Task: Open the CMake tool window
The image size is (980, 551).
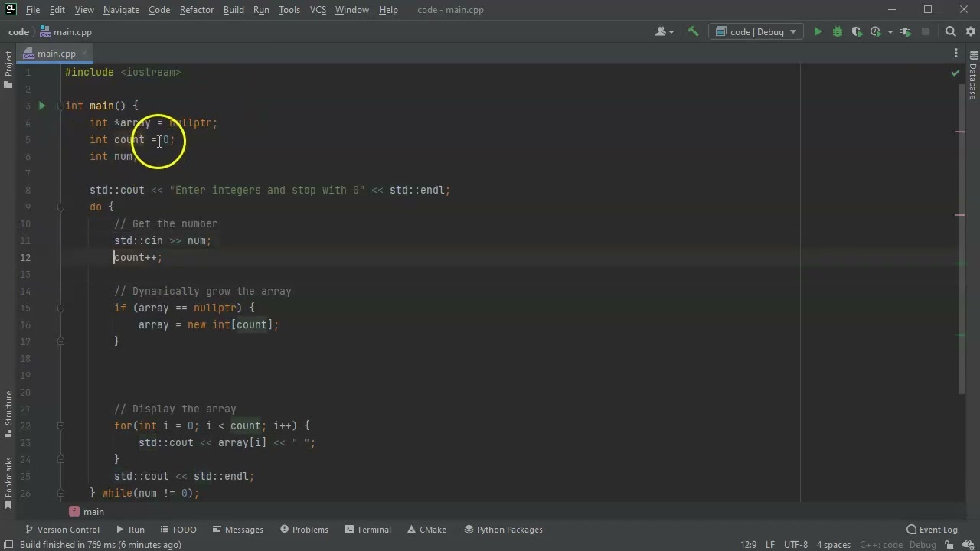Action: point(426,530)
